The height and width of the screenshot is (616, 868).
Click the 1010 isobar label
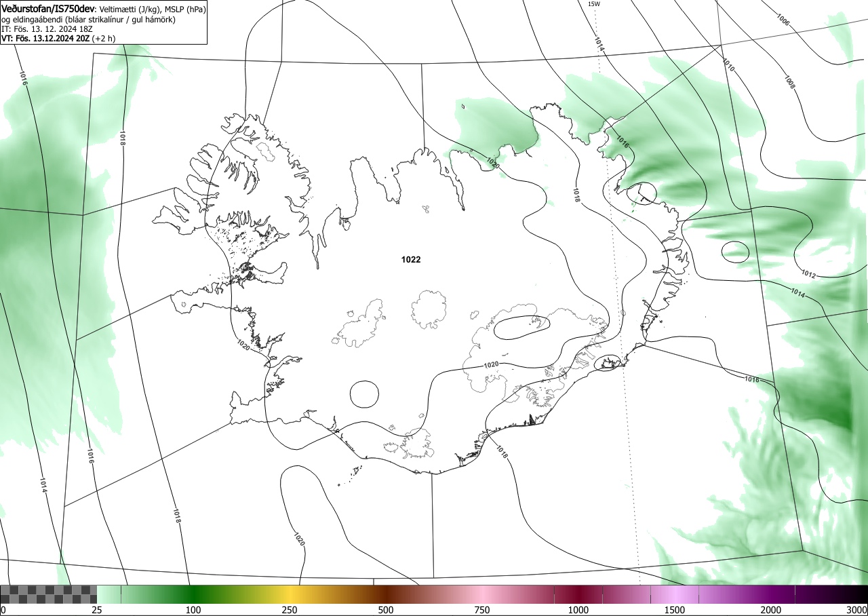click(x=728, y=65)
